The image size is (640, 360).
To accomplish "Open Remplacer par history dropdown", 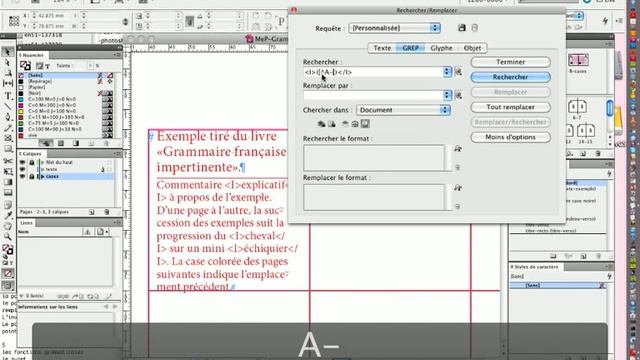I will (x=447, y=95).
